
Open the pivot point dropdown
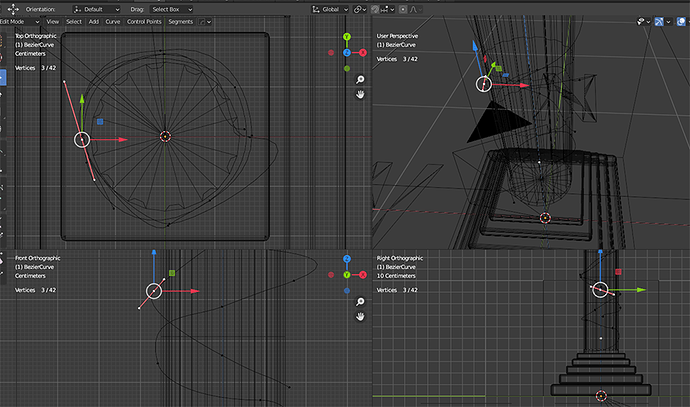[x=360, y=9]
